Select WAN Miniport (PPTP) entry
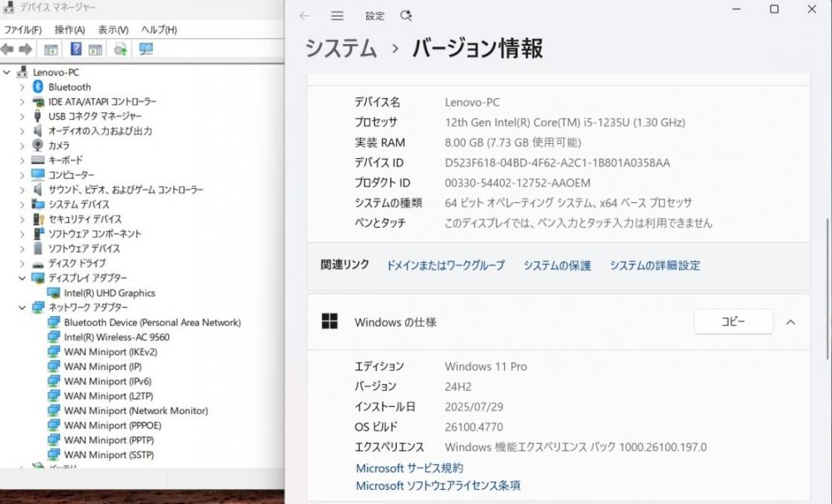This screenshot has width=832, height=504. (x=109, y=440)
